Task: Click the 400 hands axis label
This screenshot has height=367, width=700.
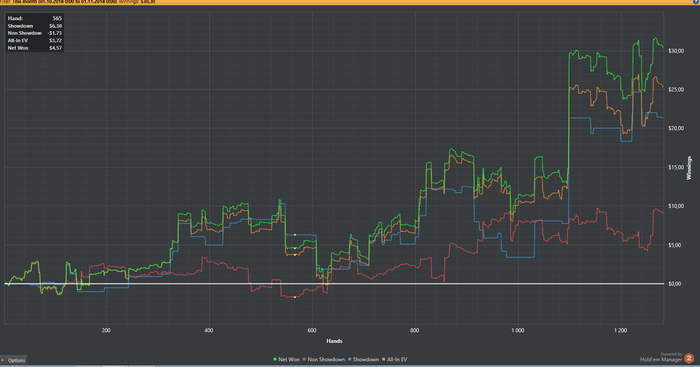Action: point(208,330)
